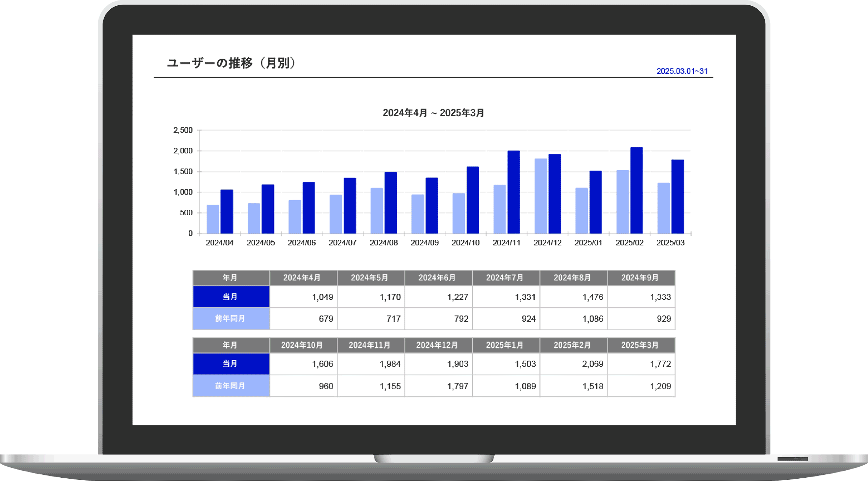Viewport: 868px width, 481px height.
Task: Click the light blue bar for 2025/03
Action: click(x=663, y=208)
